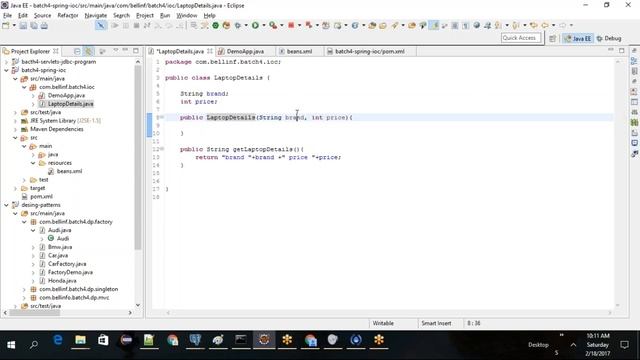Viewport: 640px width, 360px height.
Task: Click the New file wizard icon
Action: coord(6,26)
